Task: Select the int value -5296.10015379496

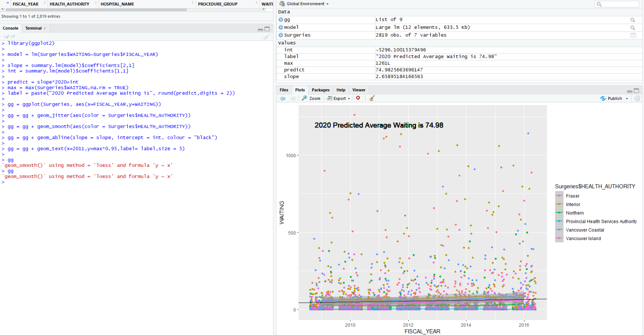Action: 401,50
